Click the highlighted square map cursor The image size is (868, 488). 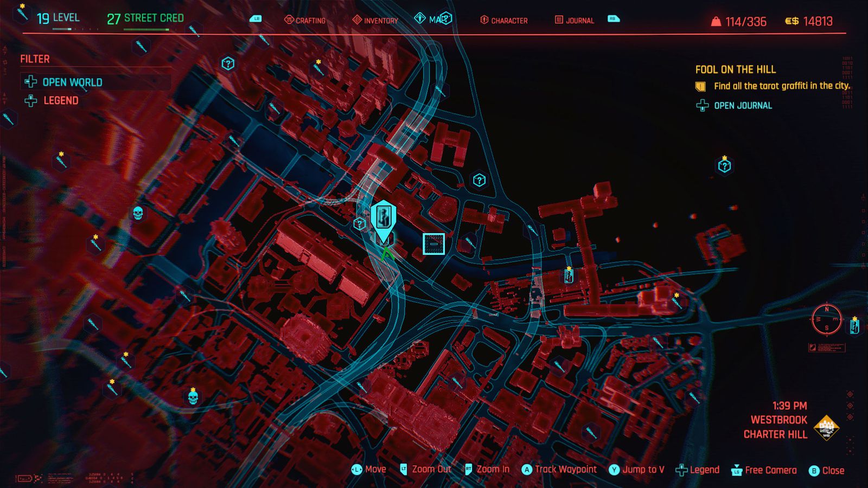point(433,244)
